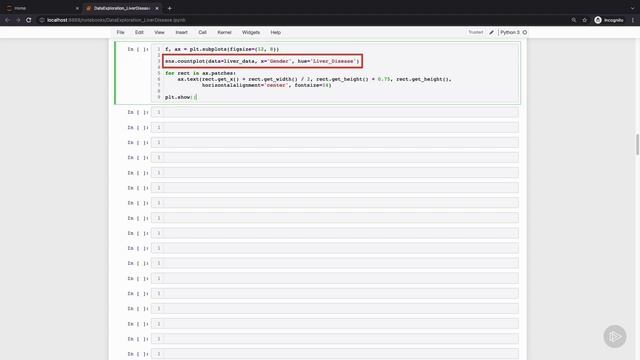
Task: Open the View menu
Action: (159, 32)
